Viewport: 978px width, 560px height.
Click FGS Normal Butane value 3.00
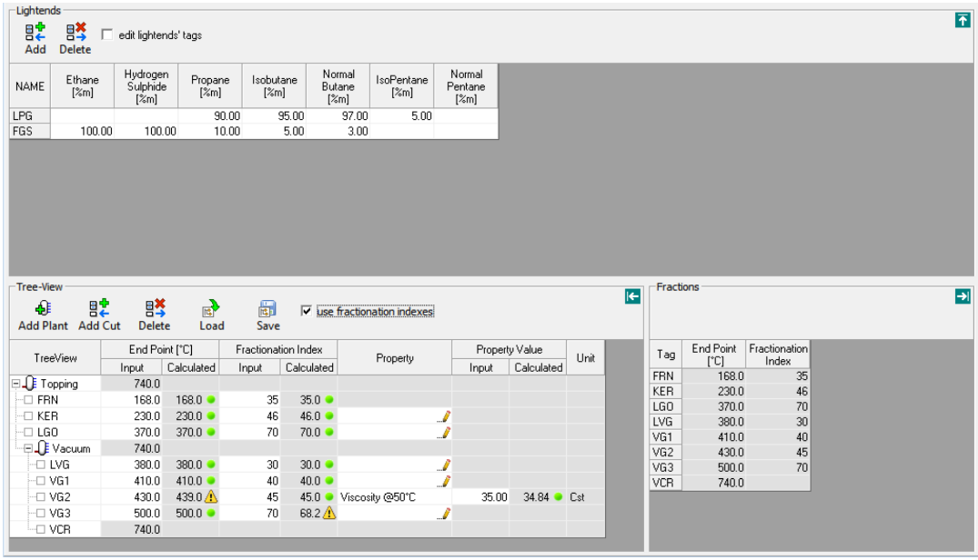pyautogui.click(x=338, y=132)
